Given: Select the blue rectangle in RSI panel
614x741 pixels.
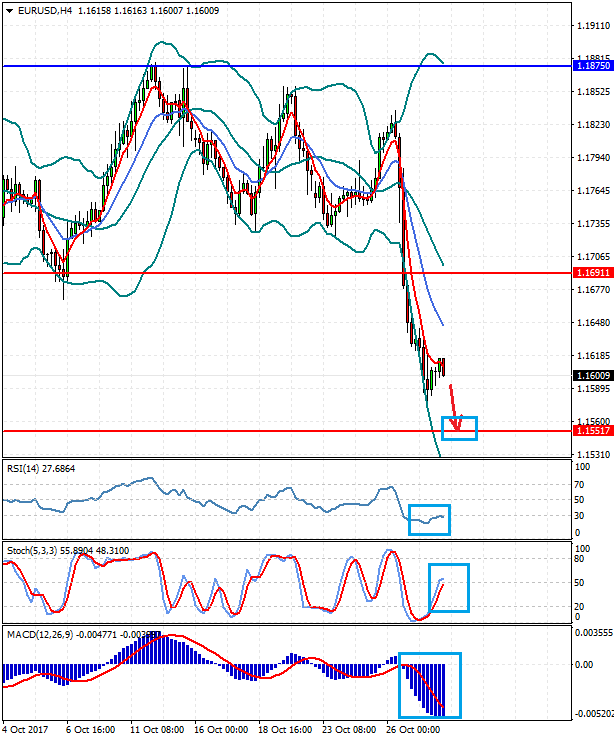Looking at the screenshot, I should click(x=430, y=519).
